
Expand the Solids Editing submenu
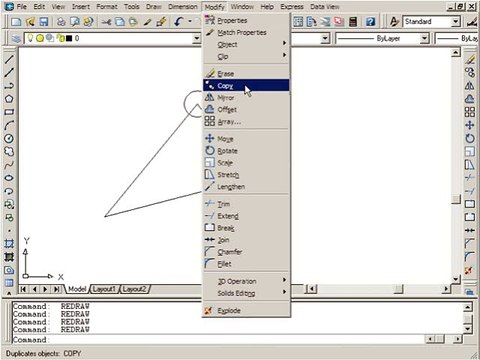[246, 293]
